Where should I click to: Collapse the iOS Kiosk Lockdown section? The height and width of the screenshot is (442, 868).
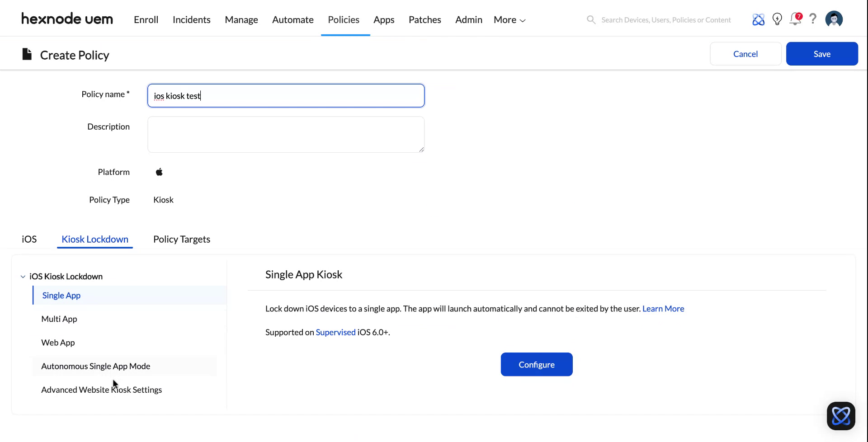point(23,276)
